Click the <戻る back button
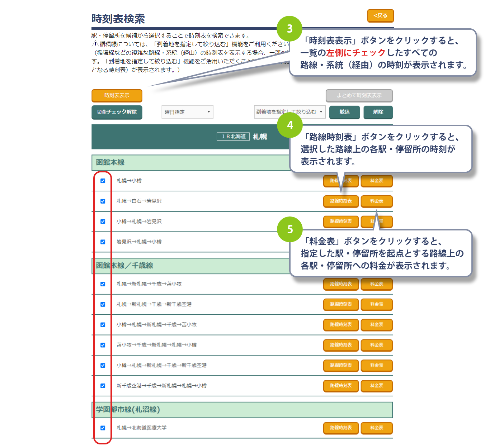The width and height of the screenshot is (485, 448). (x=381, y=16)
